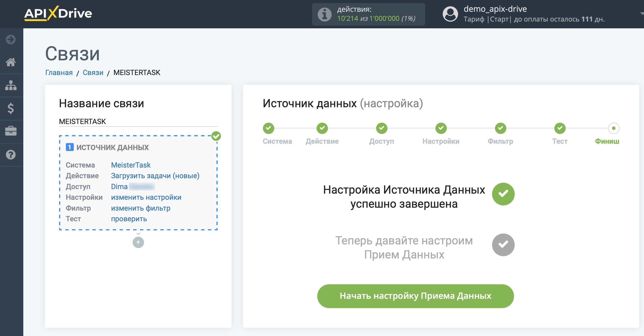Screen dimensions: 644x336
Task: Open the Dima access account link
Action: coord(133,187)
